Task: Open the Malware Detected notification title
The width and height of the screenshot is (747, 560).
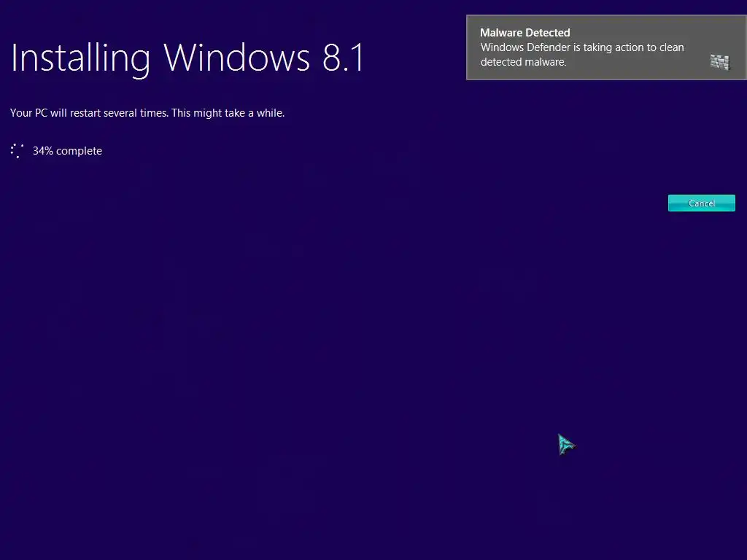Action: click(x=525, y=32)
